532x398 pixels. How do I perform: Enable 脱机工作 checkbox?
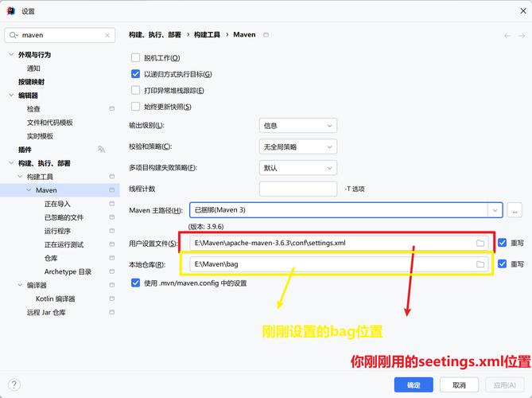135,58
